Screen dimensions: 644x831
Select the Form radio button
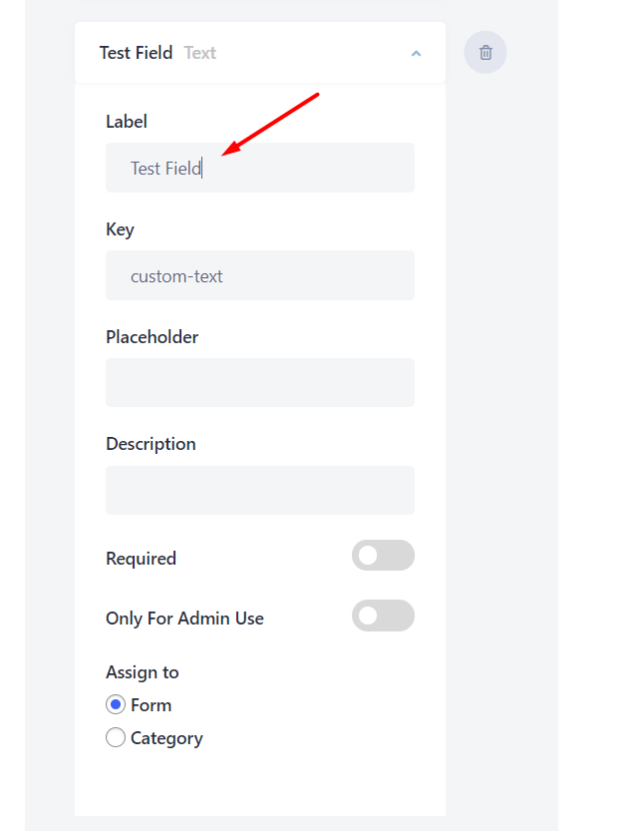coord(116,705)
